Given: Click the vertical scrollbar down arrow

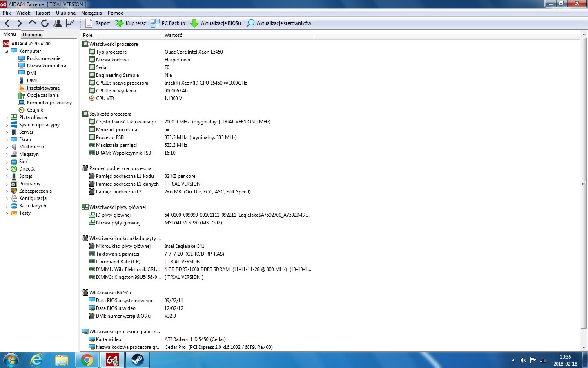Looking at the screenshot, I should coord(584,347).
